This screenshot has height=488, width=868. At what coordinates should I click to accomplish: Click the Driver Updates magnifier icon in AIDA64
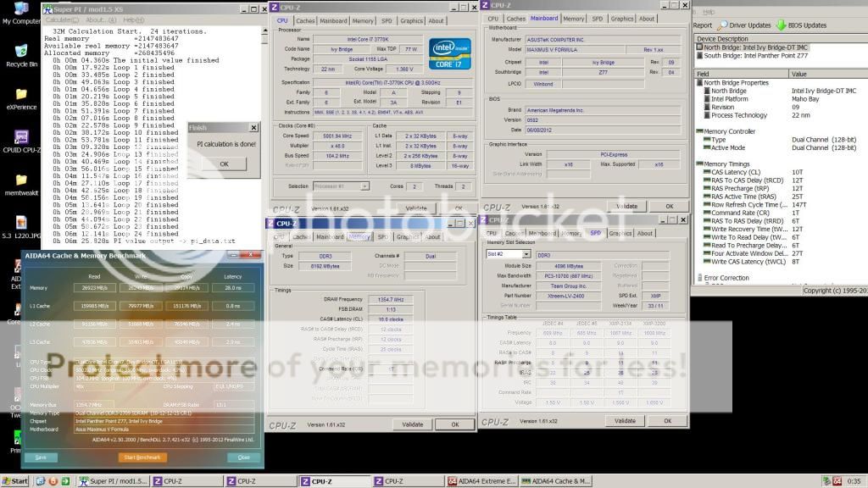[x=722, y=25]
